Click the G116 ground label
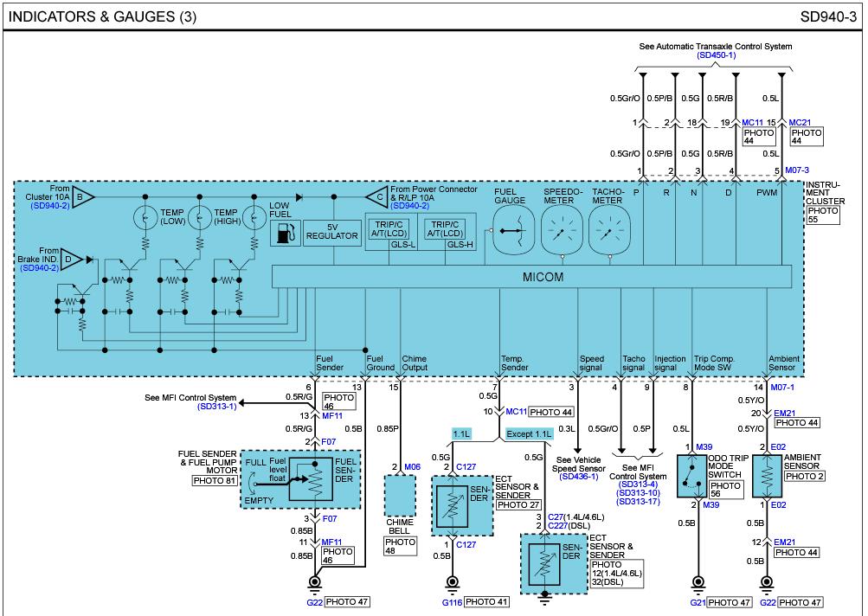 click(x=453, y=603)
